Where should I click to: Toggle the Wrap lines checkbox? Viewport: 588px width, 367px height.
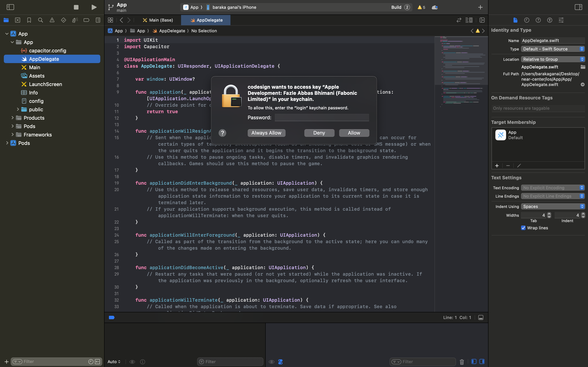click(x=523, y=228)
